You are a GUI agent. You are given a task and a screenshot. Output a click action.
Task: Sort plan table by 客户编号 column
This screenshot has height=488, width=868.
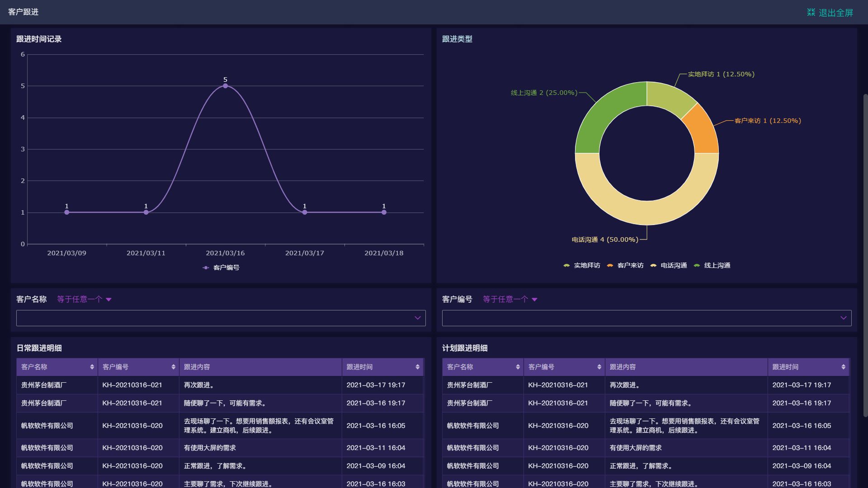click(599, 367)
